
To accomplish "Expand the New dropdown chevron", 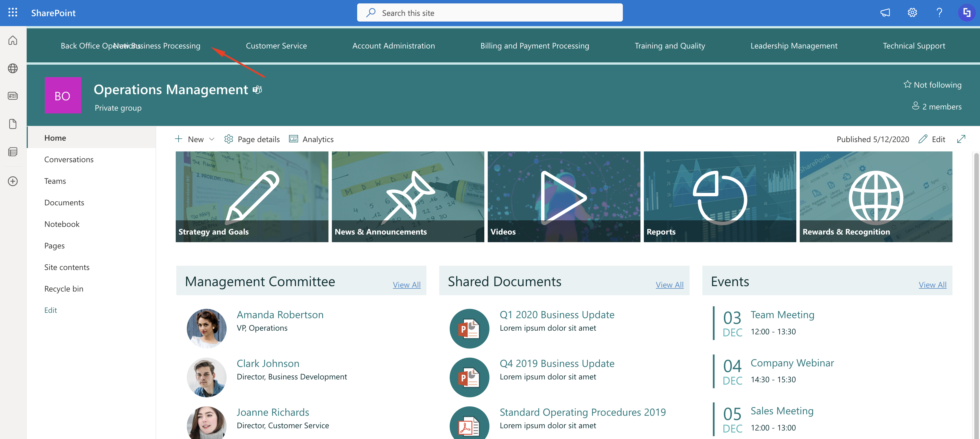I will [x=212, y=139].
